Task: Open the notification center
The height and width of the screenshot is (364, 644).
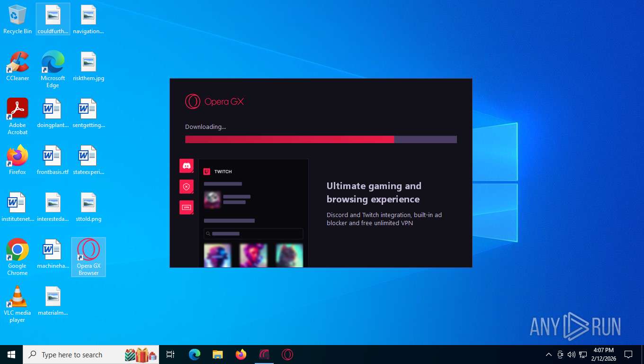Action: [628, 355]
